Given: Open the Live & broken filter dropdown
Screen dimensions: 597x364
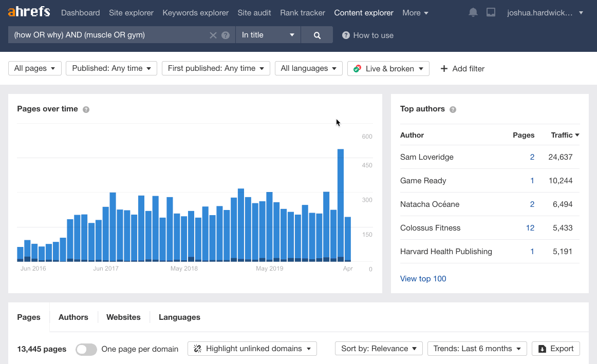Looking at the screenshot, I should [x=388, y=68].
